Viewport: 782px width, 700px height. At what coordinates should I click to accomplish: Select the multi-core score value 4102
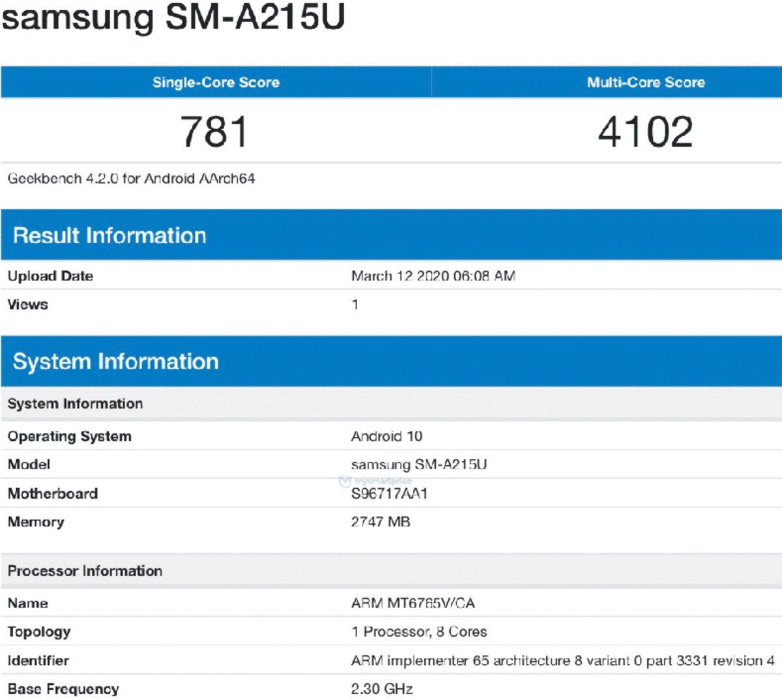pos(645,130)
